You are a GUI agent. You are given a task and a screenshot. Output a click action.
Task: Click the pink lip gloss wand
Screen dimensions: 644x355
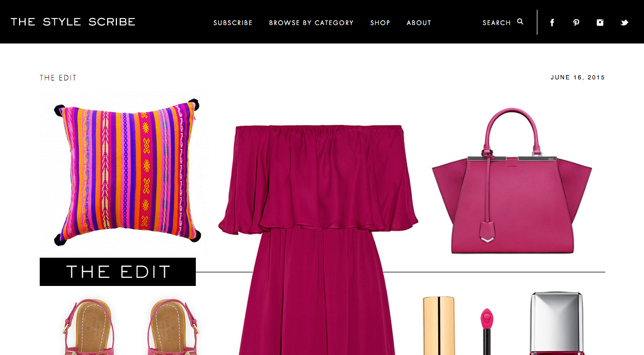pos(487,332)
